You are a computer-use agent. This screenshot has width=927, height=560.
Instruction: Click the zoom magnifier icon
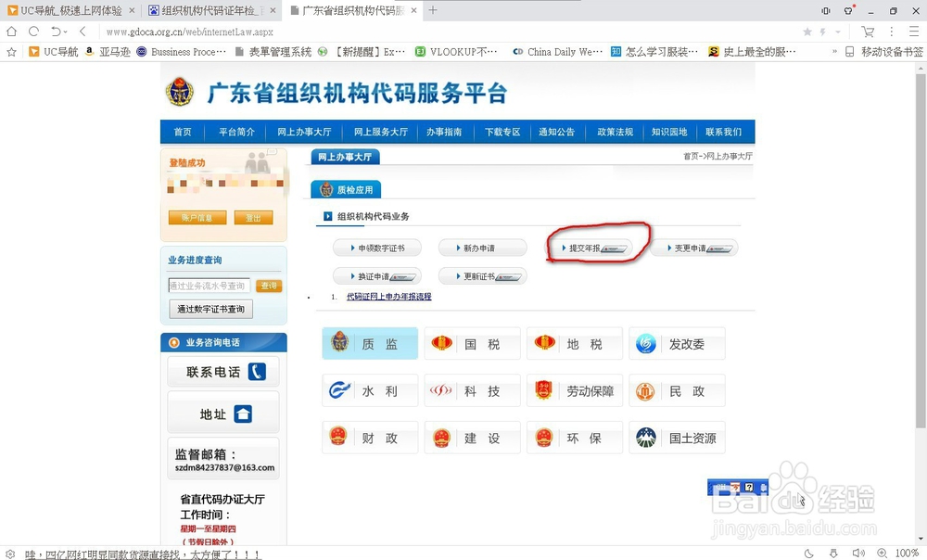coord(883,553)
